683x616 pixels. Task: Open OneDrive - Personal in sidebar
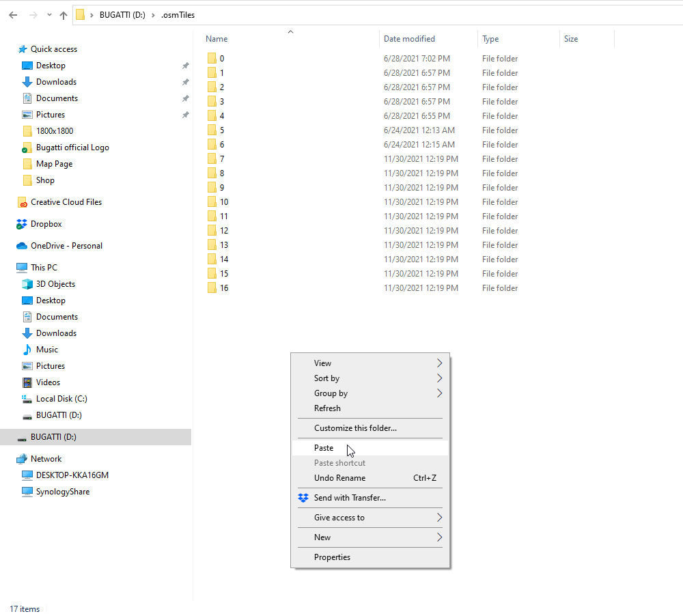[x=66, y=246]
